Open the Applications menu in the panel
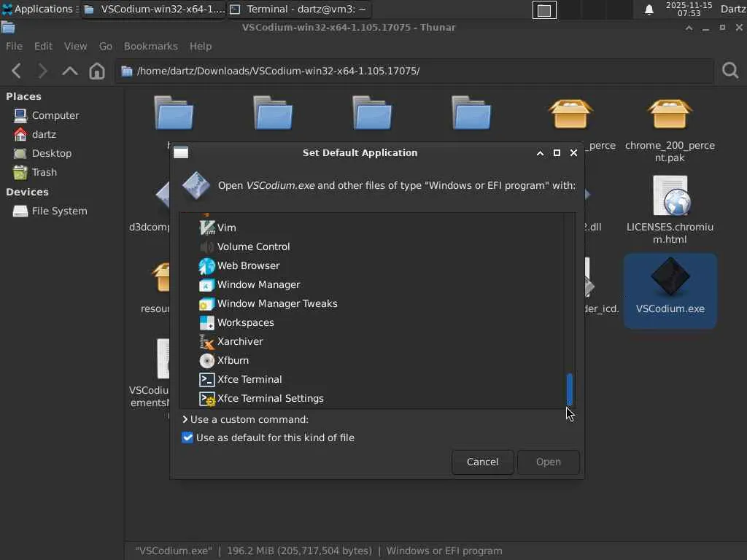Image resolution: width=747 pixels, height=560 pixels. [40, 9]
